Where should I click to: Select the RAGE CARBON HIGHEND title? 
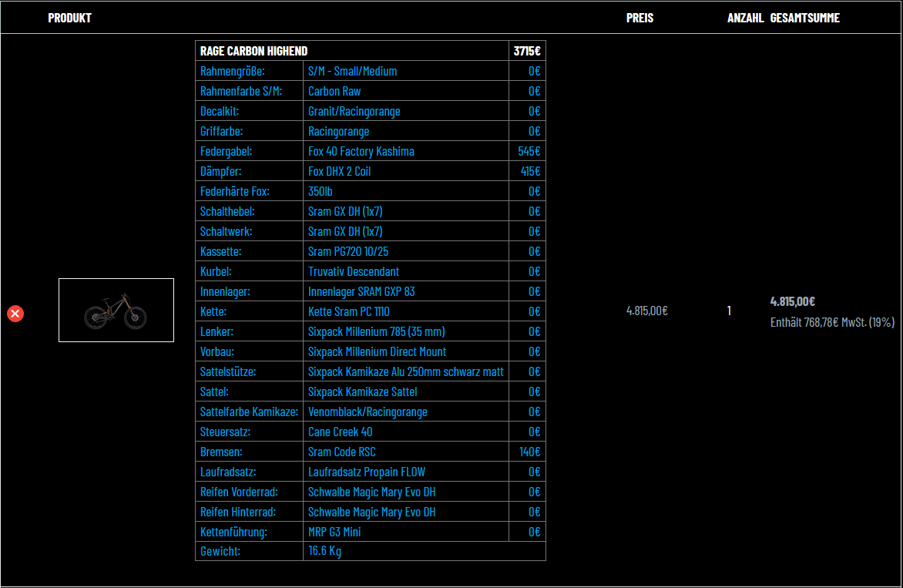coord(253,51)
